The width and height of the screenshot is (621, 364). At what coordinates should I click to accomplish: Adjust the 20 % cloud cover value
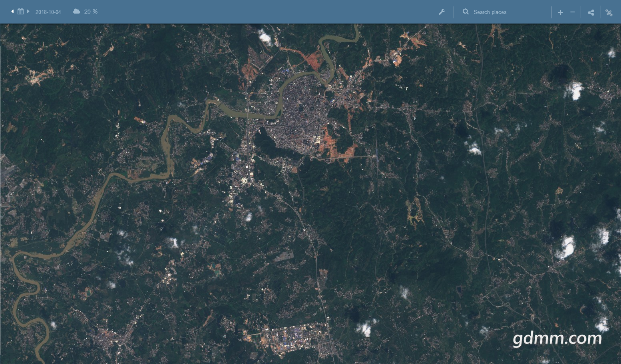point(91,12)
